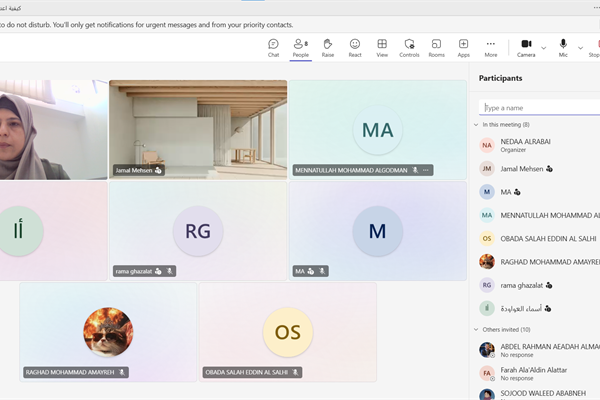Select the MENNATULLAH MOHAMMAD ALGODMAN tile
The width and height of the screenshot is (600, 400).
pos(378,130)
